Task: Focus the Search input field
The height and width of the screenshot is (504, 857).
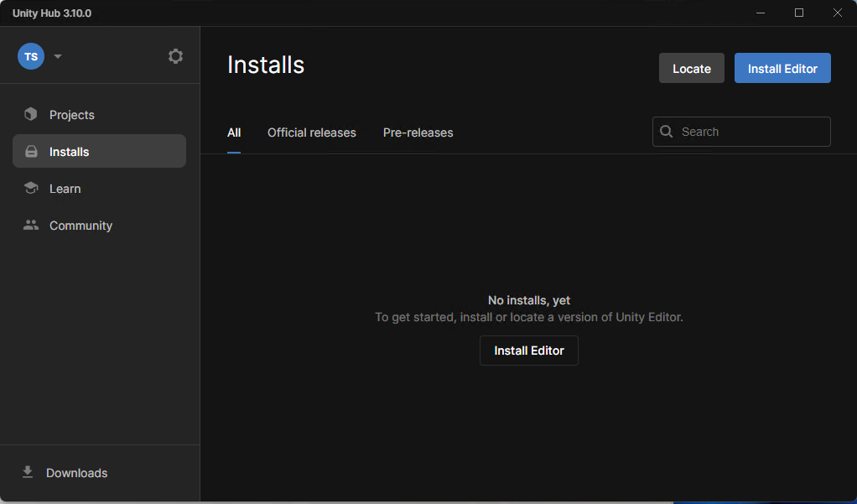Action: (x=751, y=132)
